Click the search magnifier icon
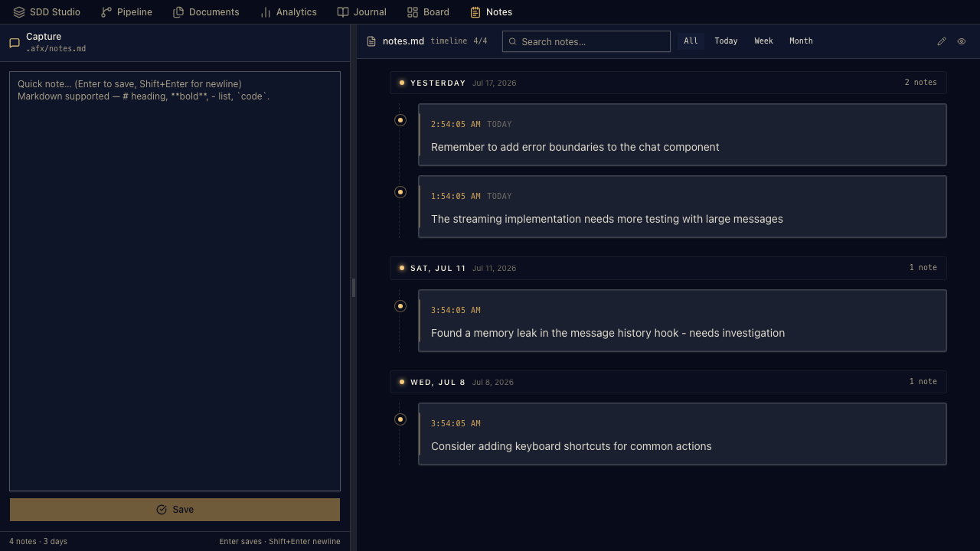The image size is (980, 551). (x=513, y=41)
